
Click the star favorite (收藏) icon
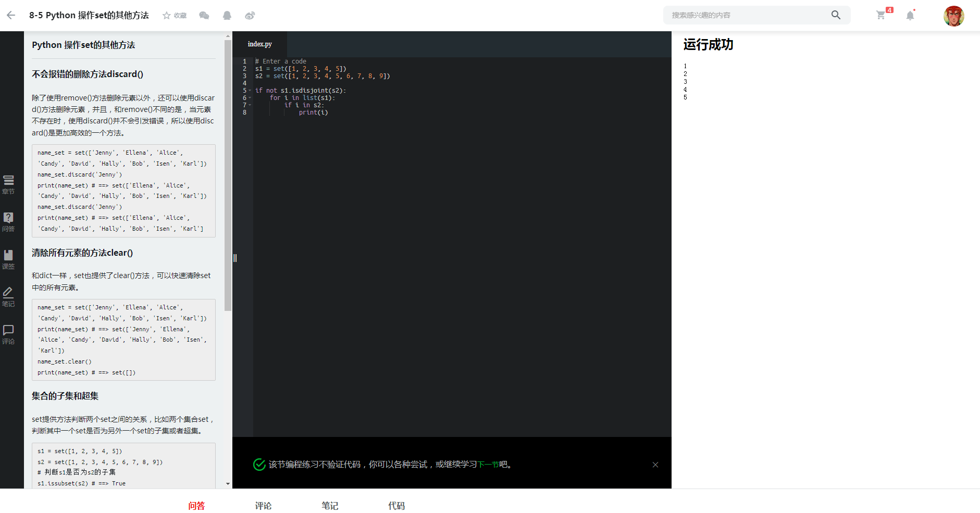coord(167,16)
